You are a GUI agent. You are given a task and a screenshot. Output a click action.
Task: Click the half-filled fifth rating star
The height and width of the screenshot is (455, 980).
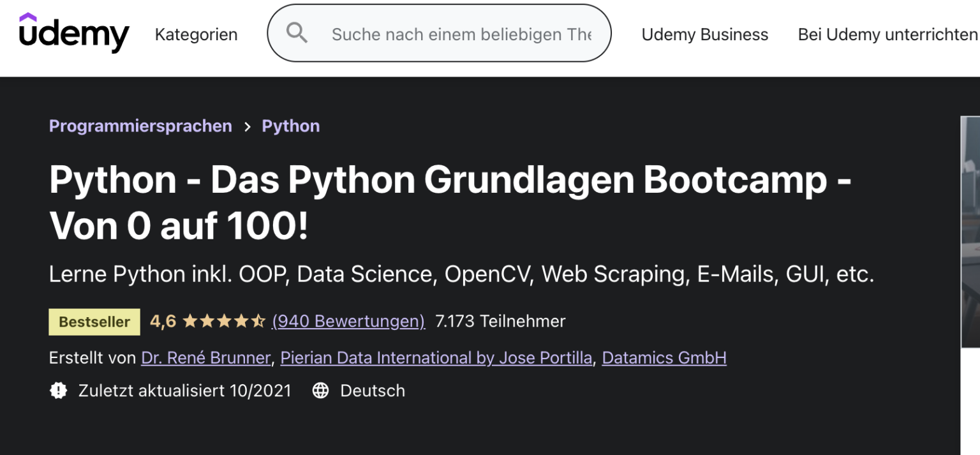259,320
